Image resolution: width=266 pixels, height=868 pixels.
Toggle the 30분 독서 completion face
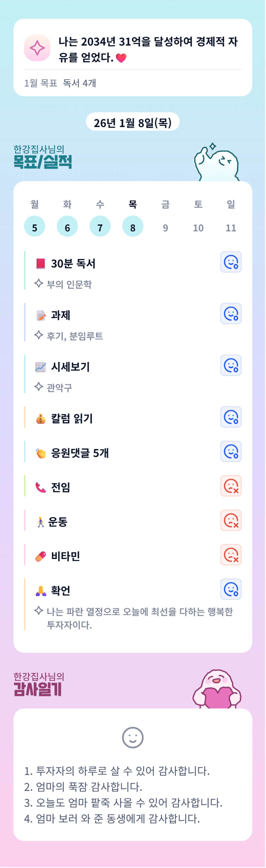coord(231,262)
